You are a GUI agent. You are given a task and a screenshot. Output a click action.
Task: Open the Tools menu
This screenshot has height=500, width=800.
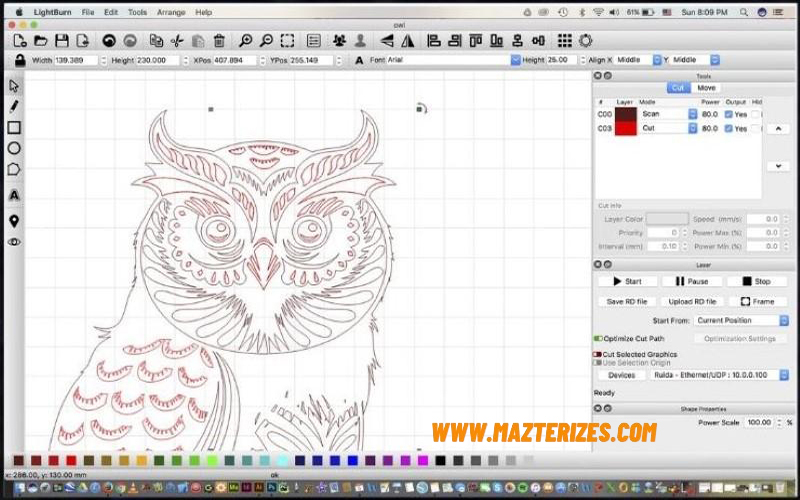click(x=137, y=12)
